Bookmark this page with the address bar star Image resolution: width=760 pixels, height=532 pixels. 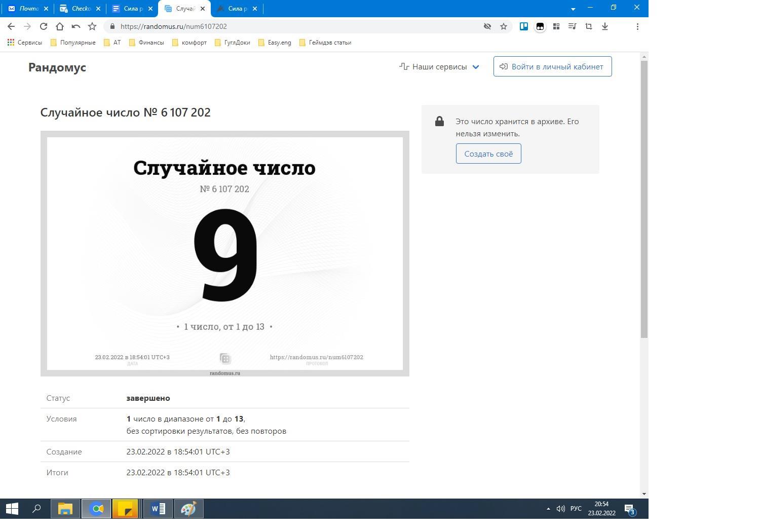(503, 26)
